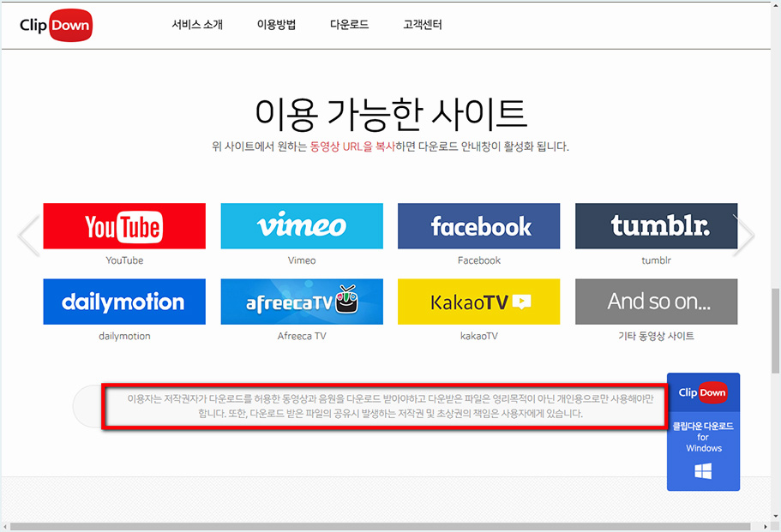This screenshot has width=781, height=532.
Task: Show previous sites with left carousel arrow
Action: coord(29,235)
